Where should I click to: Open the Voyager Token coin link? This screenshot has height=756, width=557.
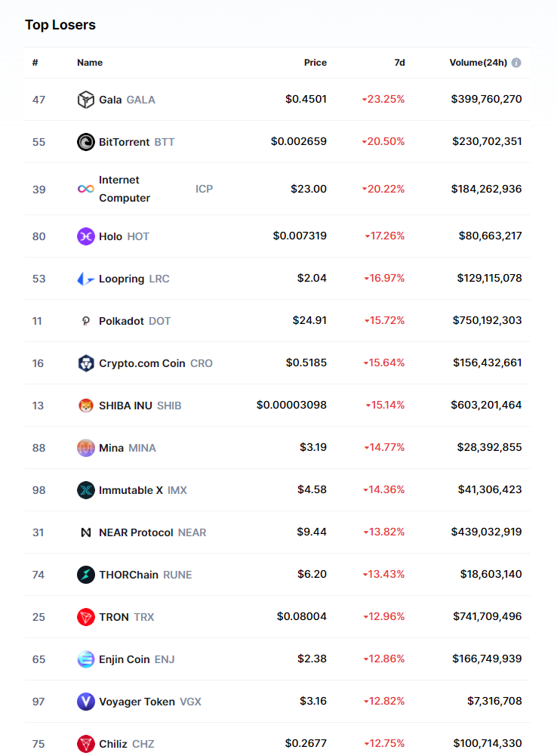click(137, 702)
